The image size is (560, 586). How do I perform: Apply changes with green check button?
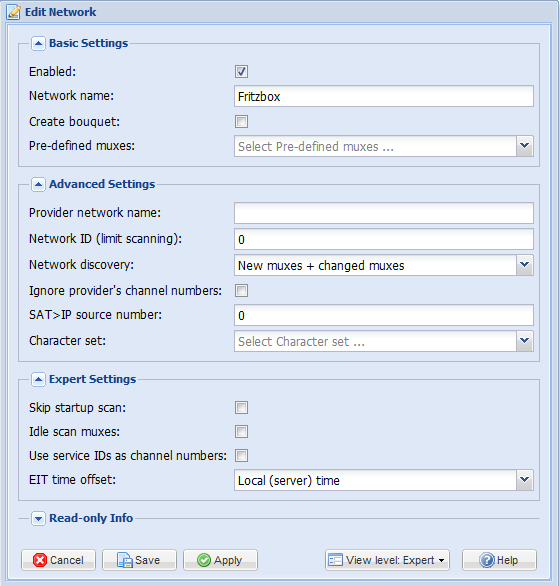pos(220,560)
